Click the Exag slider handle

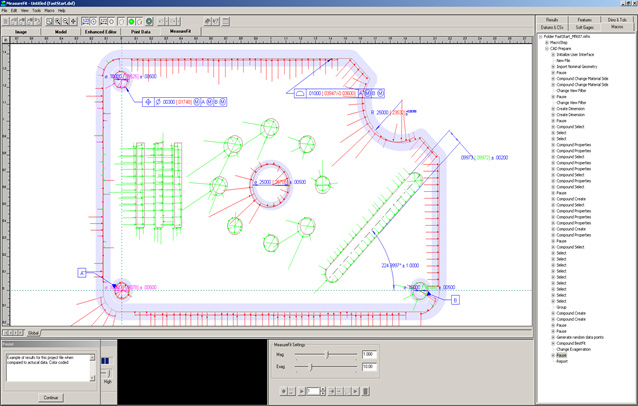click(x=311, y=367)
